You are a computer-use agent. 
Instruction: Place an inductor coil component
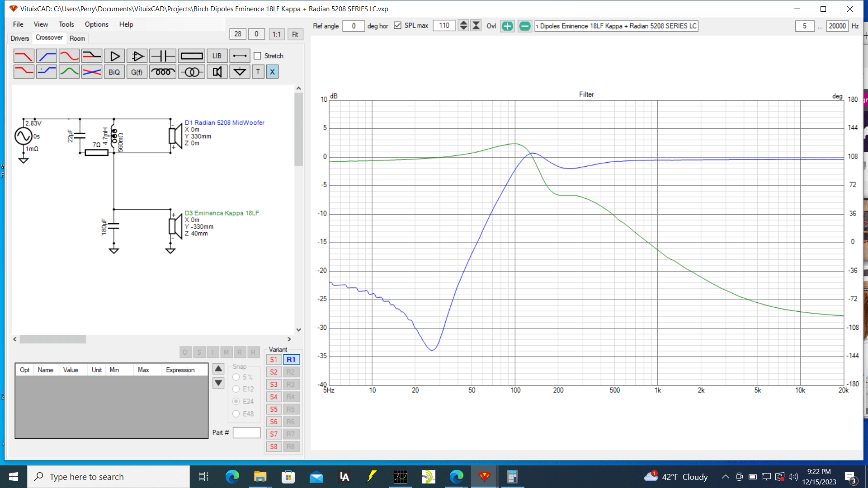163,72
